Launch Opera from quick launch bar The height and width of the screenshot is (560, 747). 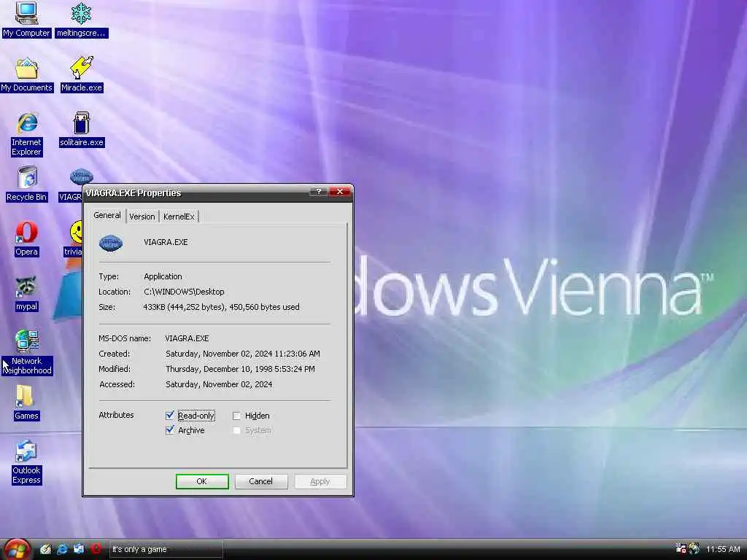96,549
